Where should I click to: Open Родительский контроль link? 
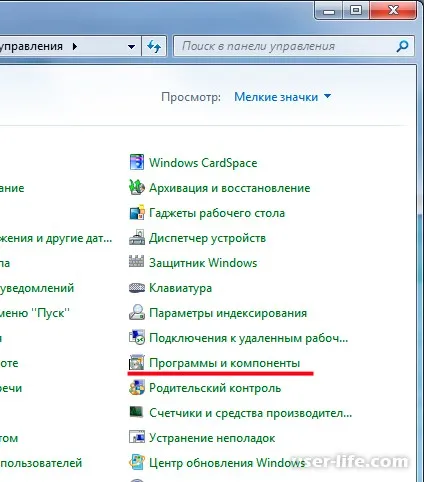tap(215, 388)
